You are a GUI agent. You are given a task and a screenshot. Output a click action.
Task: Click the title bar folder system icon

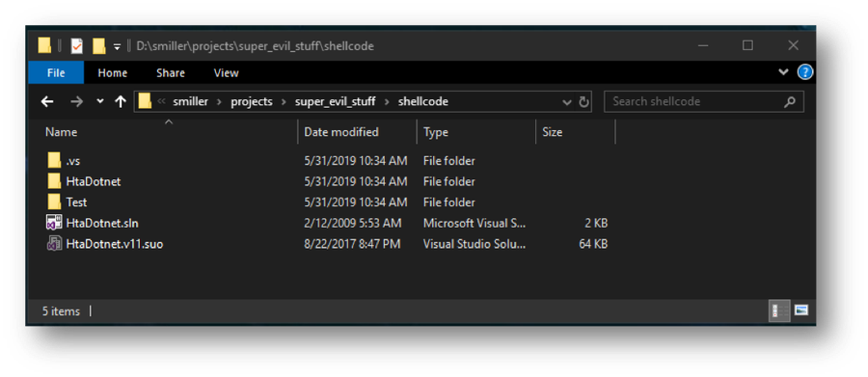[x=44, y=46]
